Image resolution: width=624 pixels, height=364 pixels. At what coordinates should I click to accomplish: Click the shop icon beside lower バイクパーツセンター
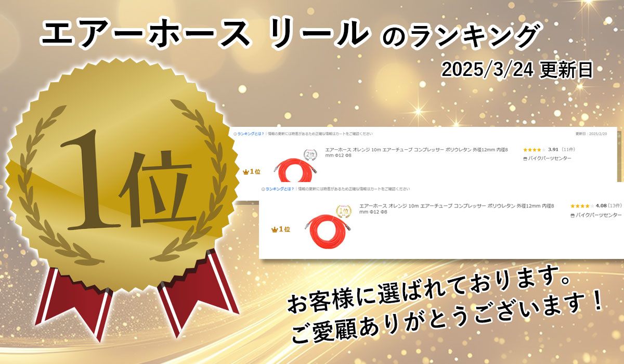[573, 215]
